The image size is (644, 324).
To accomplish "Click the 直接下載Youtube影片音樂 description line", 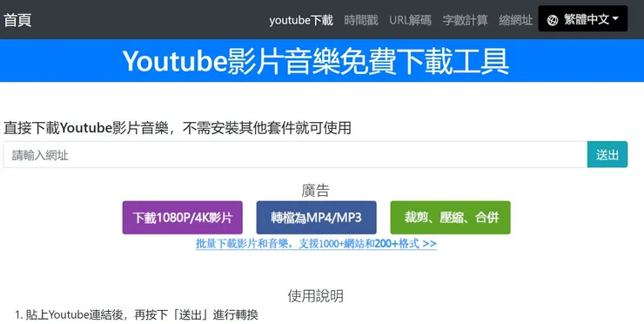I will 178,128.
